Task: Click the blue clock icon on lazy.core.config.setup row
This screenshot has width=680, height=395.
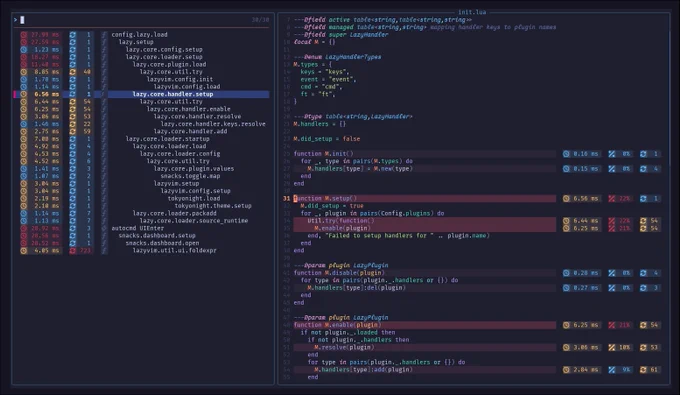Action: click(x=23, y=49)
